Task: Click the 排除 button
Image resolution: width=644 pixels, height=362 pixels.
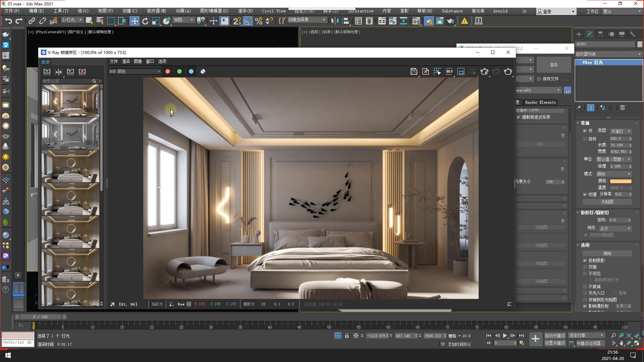Action: 607,253
